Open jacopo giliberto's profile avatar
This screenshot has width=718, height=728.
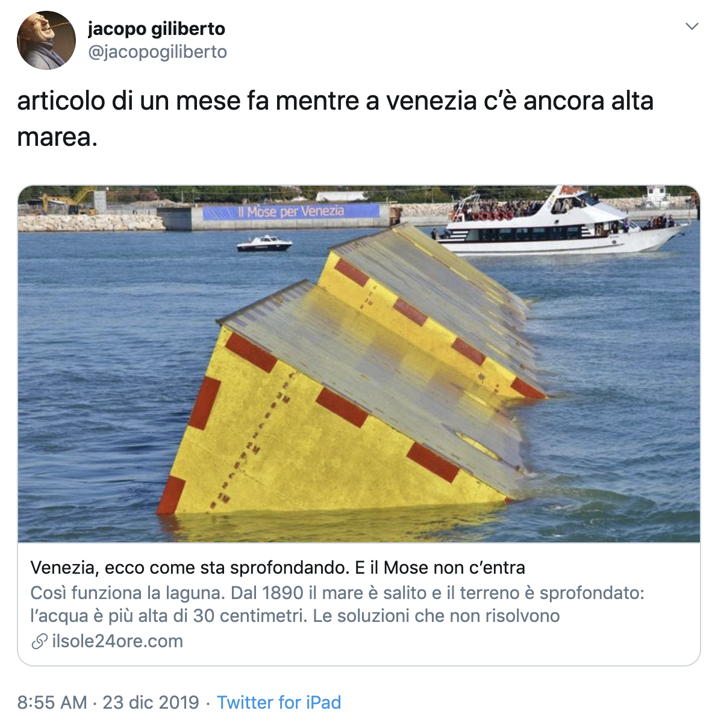click(46, 40)
